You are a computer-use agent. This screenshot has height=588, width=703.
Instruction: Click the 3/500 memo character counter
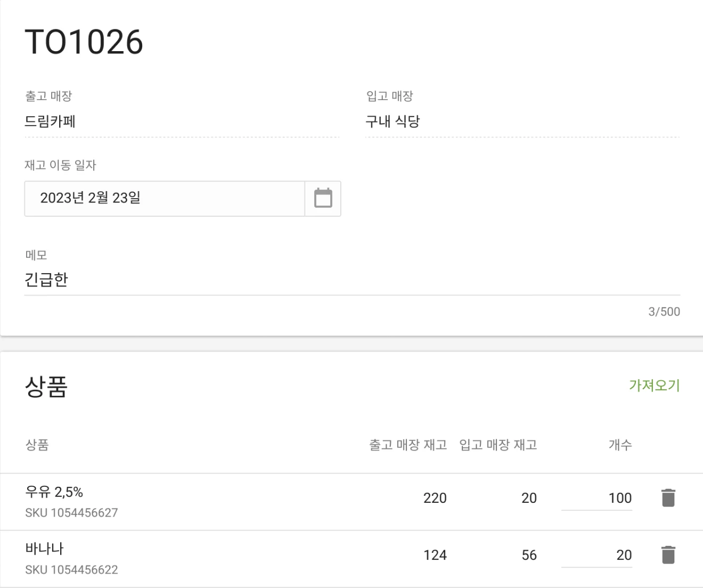[664, 312]
